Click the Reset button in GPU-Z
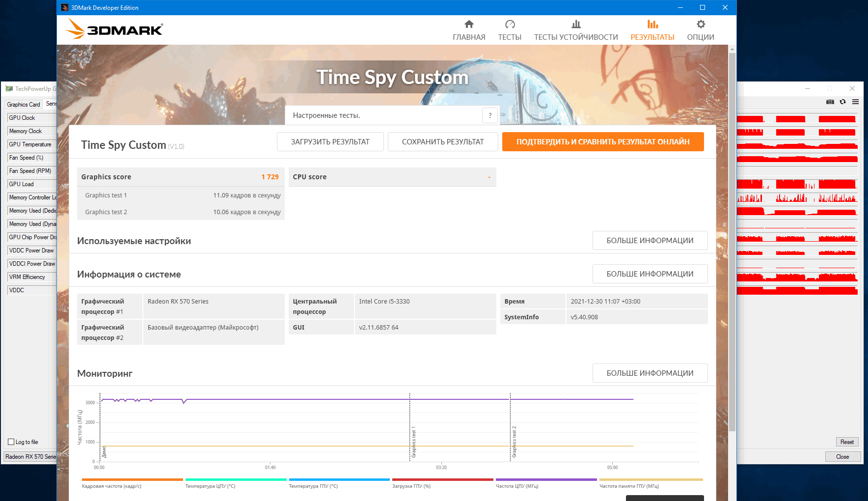Screen dimensions: 868x501 tap(847, 442)
